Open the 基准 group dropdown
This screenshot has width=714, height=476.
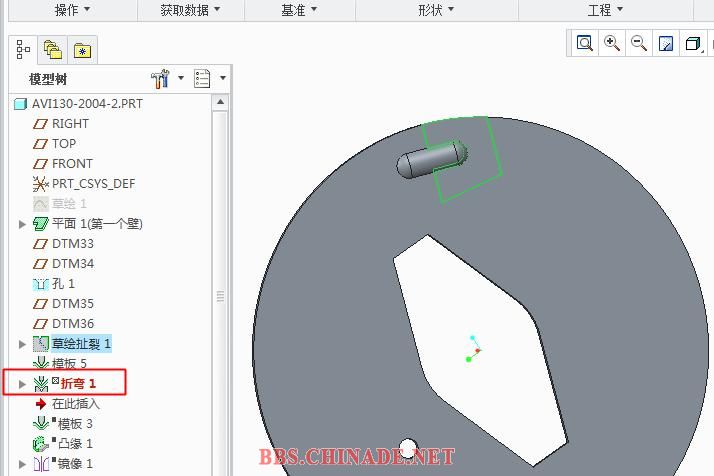299,10
